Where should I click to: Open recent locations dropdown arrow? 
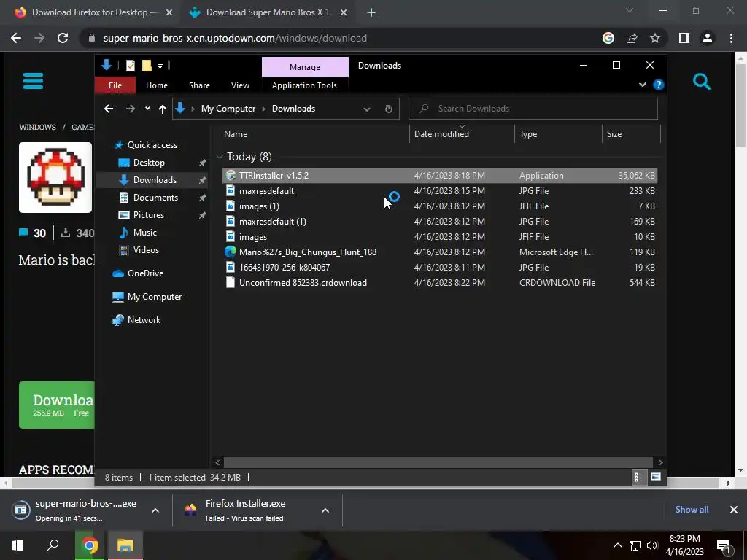[147, 109]
